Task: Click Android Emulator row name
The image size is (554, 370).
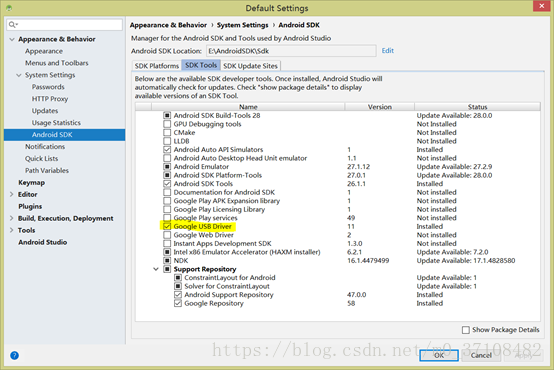Action: 201,166
